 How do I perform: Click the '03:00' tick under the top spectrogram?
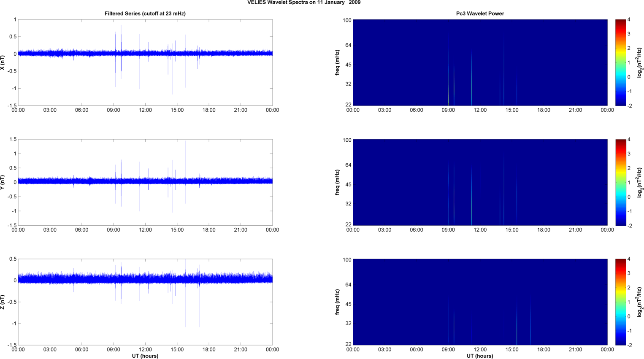(x=384, y=110)
